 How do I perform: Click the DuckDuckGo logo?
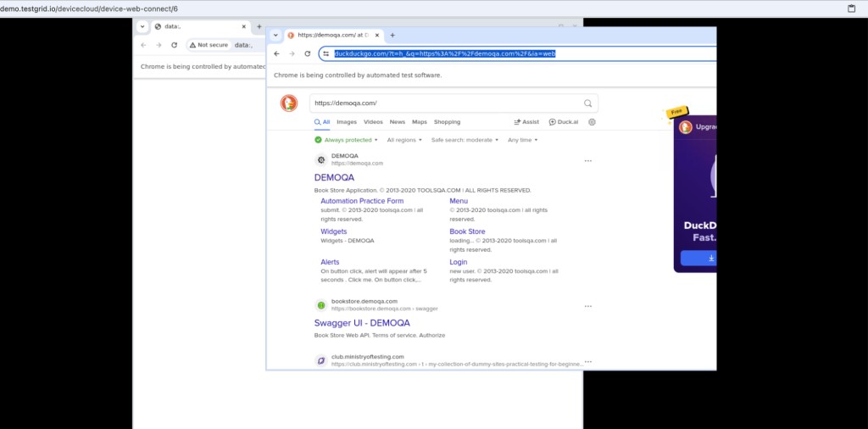pos(289,103)
